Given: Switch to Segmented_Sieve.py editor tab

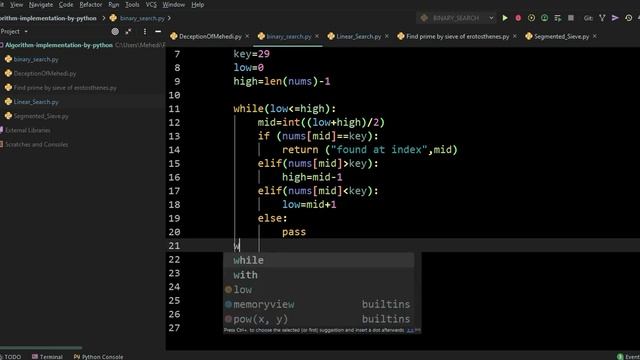Looking at the screenshot, I should click(561, 36).
